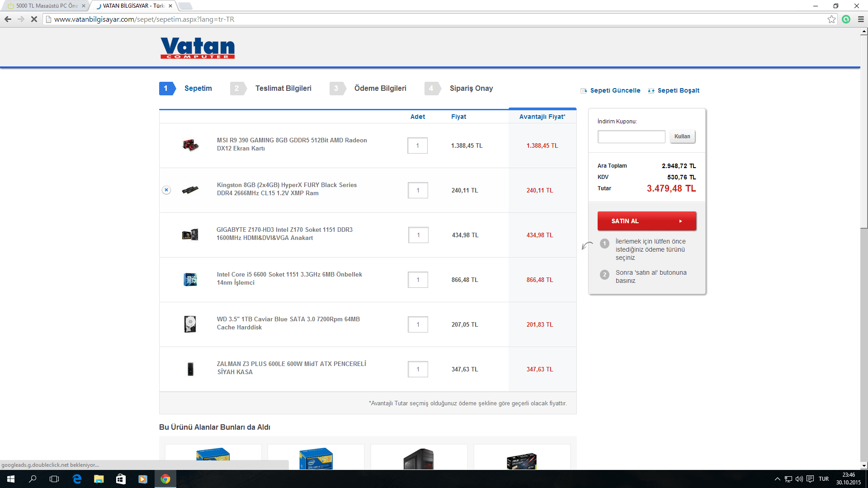Screen dimensions: 868x488
Task: Click the Vatan Computer logo
Action: [x=198, y=48]
